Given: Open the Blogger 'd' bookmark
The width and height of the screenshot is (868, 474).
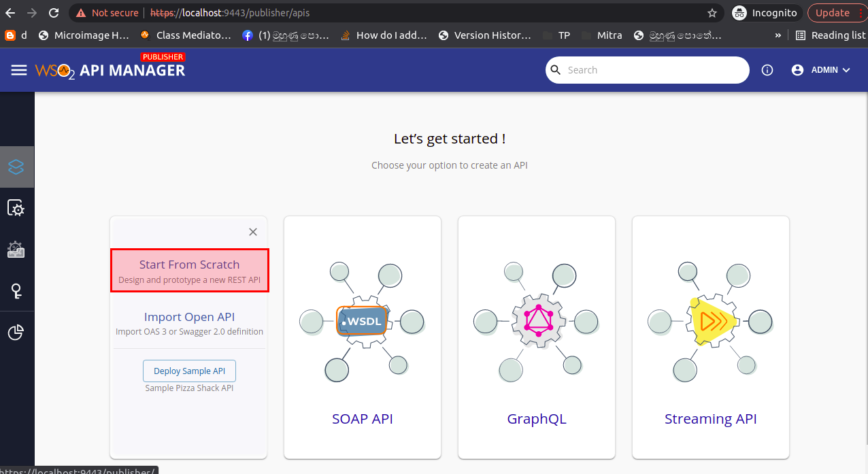Looking at the screenshot, I should click(x=16, y=35).
